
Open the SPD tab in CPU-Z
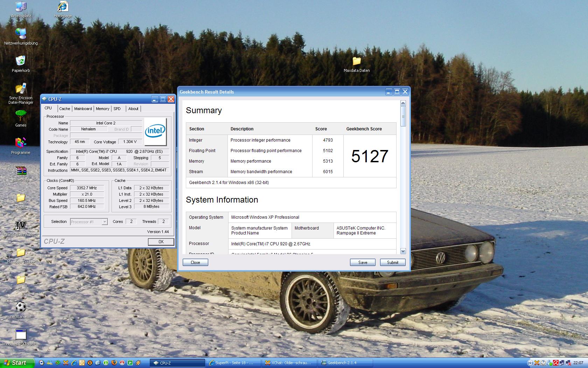coord(117,109)
